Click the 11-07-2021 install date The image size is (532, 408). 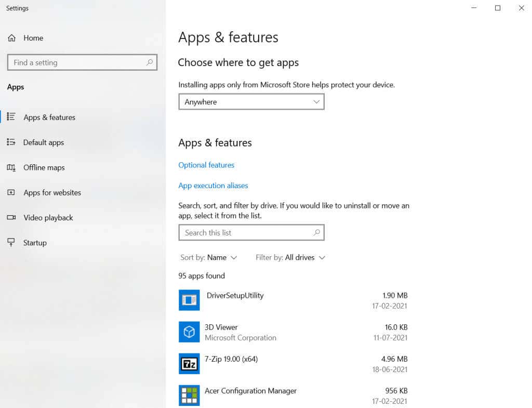coord(390,338)
